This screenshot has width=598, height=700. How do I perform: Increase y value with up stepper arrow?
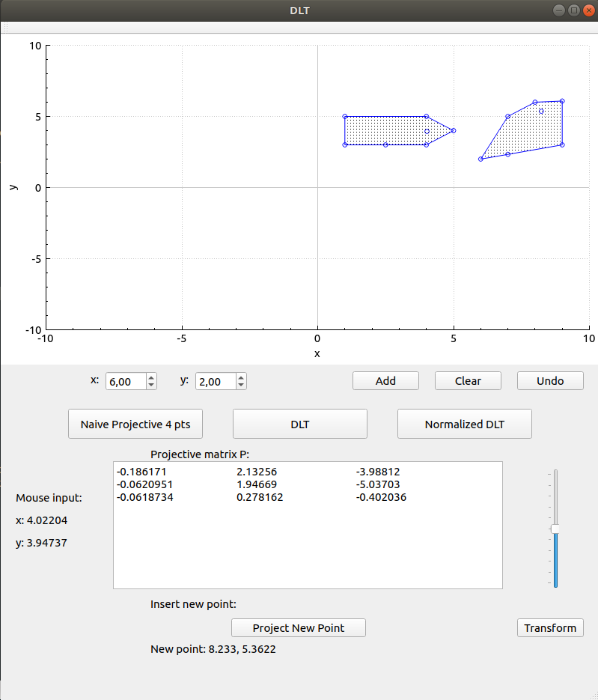(x=241, y=377)
